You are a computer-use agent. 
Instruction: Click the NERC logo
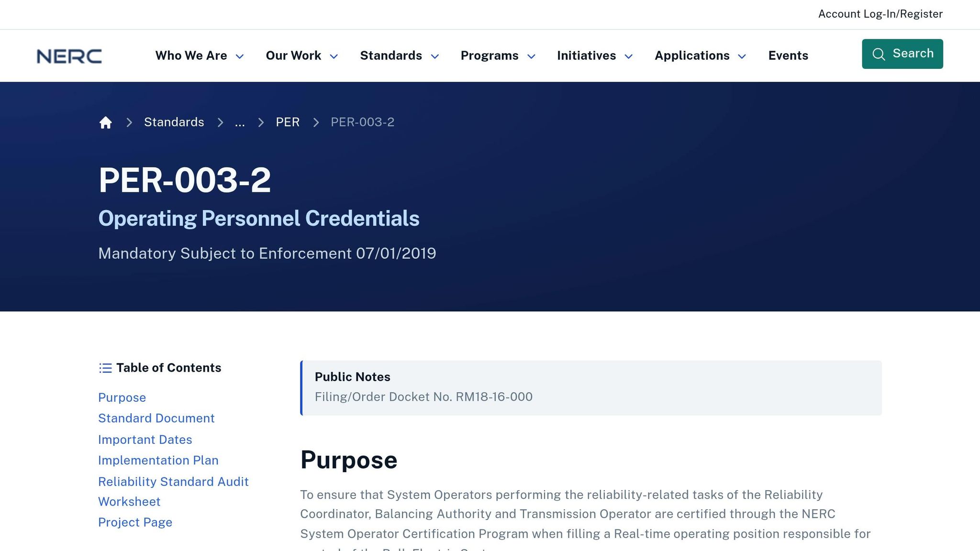pyautogui.click(x=69, y=56)
